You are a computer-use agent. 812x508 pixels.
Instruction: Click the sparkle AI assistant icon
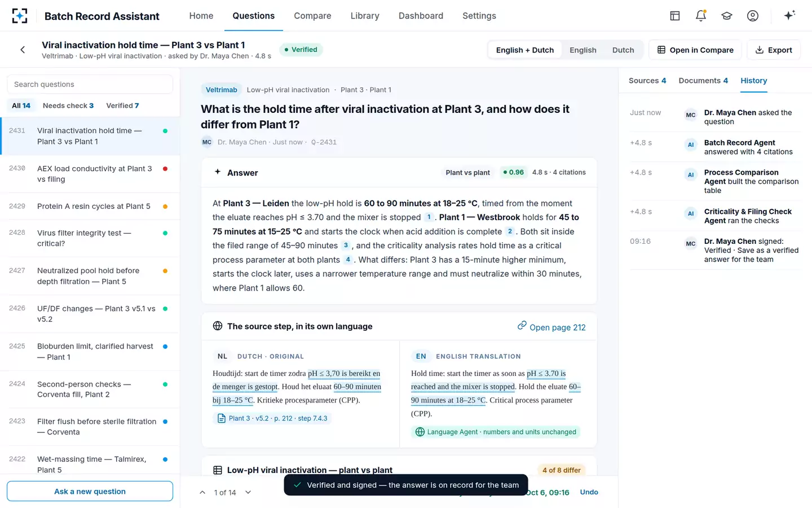[x=789, y=15]
